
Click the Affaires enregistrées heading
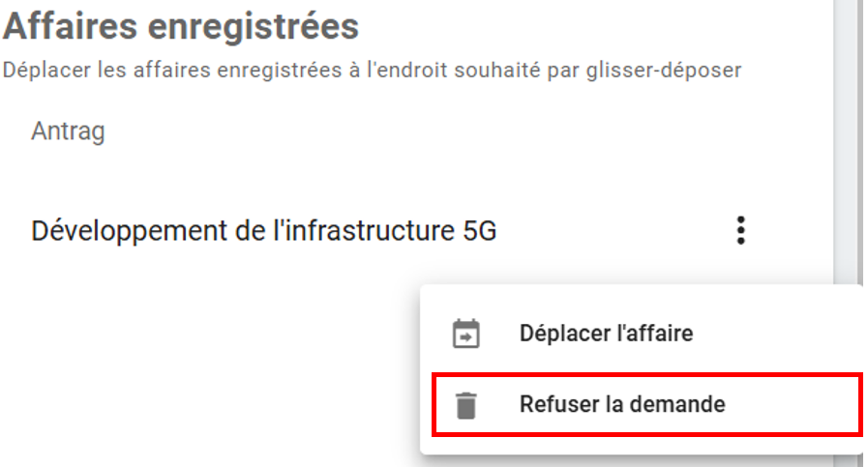click(x=181, y=27)
